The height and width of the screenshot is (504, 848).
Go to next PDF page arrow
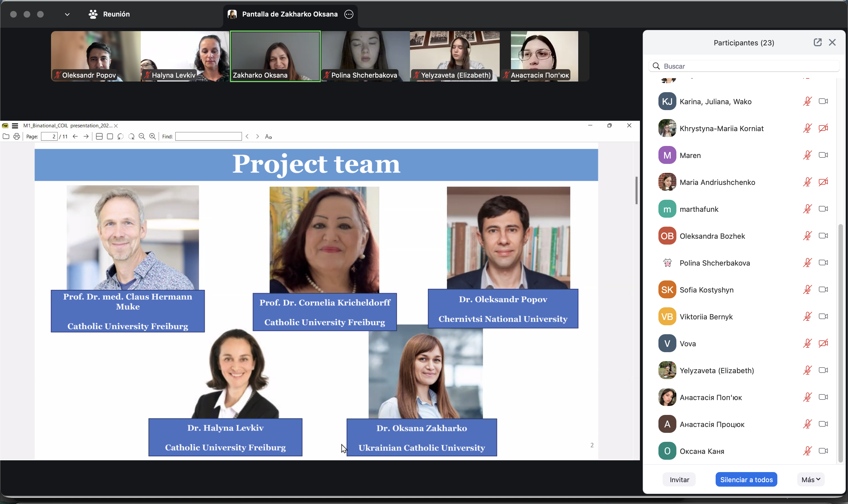pos(86,136)
